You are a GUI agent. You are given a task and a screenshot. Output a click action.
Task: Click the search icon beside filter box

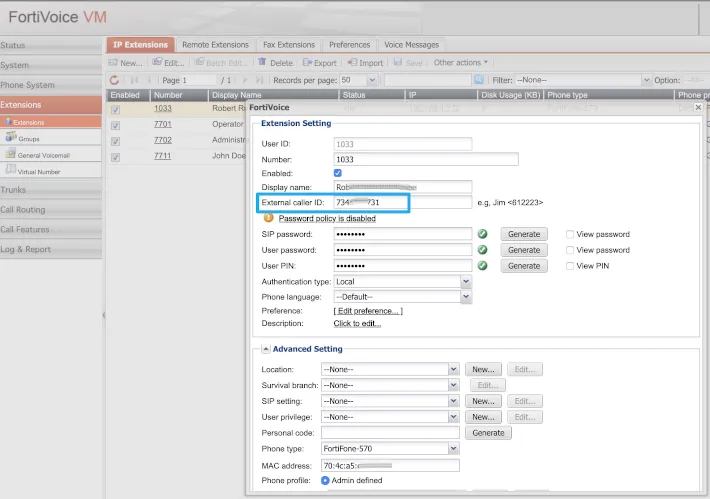pyautogui.click(x=479, y=80)
